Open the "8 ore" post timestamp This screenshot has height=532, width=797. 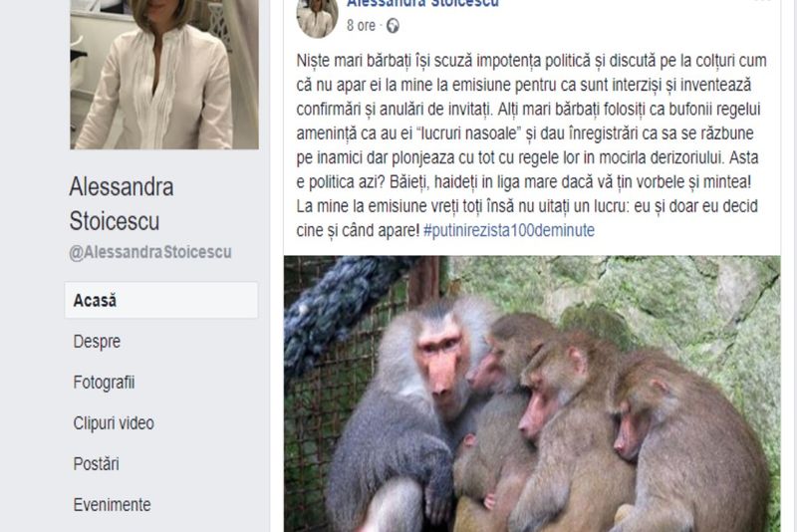pyautogui.click(x=361, y=26)
